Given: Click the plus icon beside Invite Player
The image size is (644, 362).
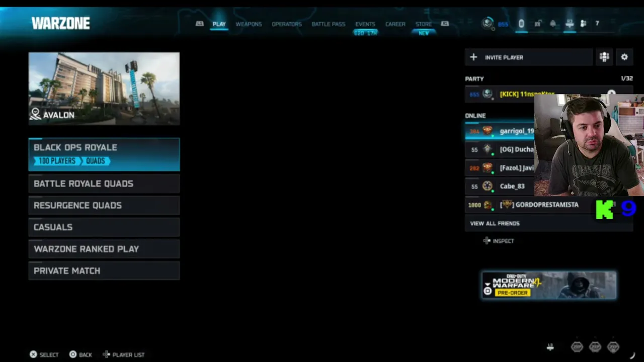Looking at the screenshot, I should [473, 57].
